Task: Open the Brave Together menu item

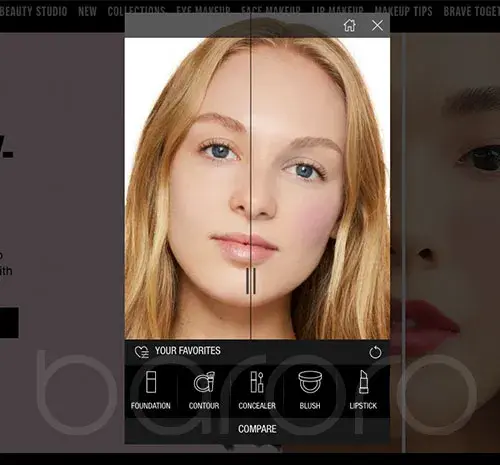Action: [472, 12]
